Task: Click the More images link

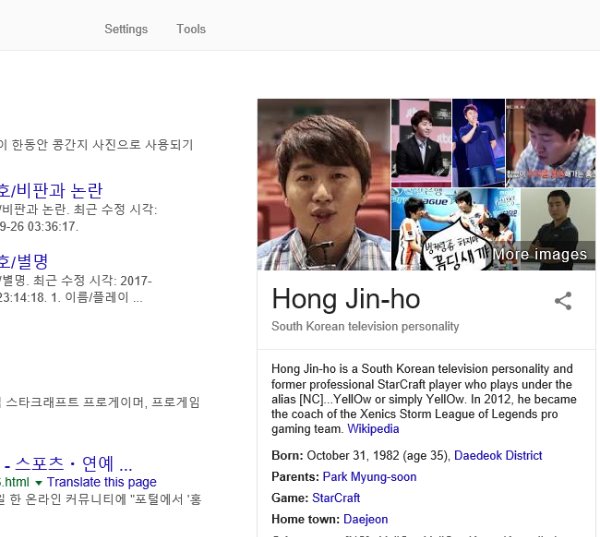Action: coord(540,255)
